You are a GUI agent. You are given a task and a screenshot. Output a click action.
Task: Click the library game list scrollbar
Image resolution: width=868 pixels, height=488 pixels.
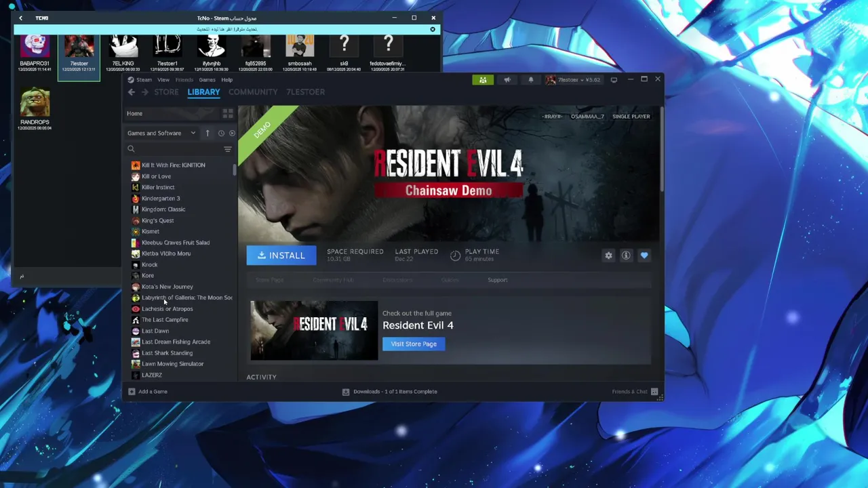point(235,169)
